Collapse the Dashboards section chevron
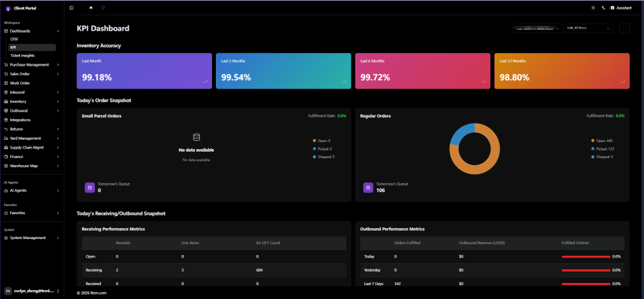Image resolution: width=644 pixels, height=299 pixels. (58, 31)
